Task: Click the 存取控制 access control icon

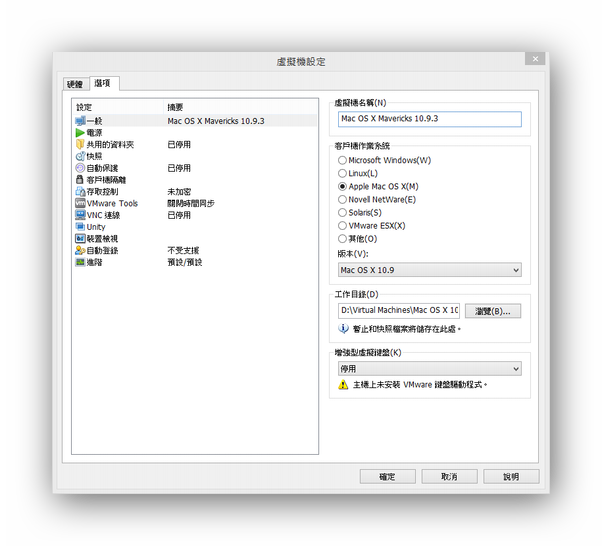Action: tap(80, 192)
